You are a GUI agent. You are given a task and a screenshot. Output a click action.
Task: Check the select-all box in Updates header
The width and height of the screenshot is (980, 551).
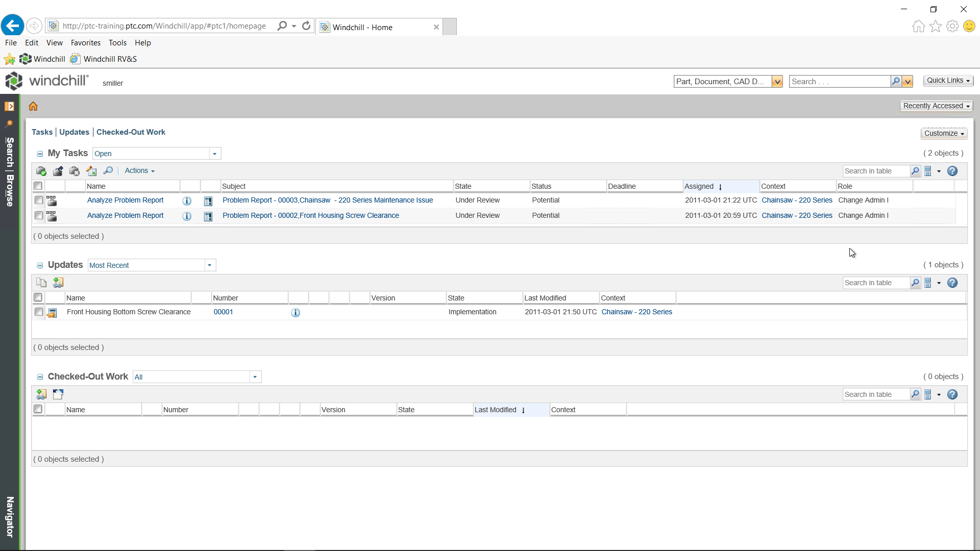(38, 297)
